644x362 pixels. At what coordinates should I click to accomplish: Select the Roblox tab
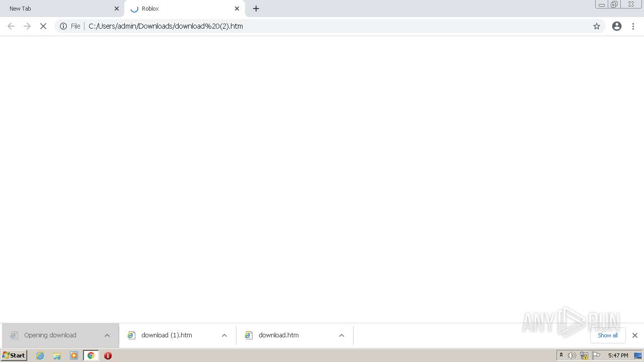pos(185,9)
